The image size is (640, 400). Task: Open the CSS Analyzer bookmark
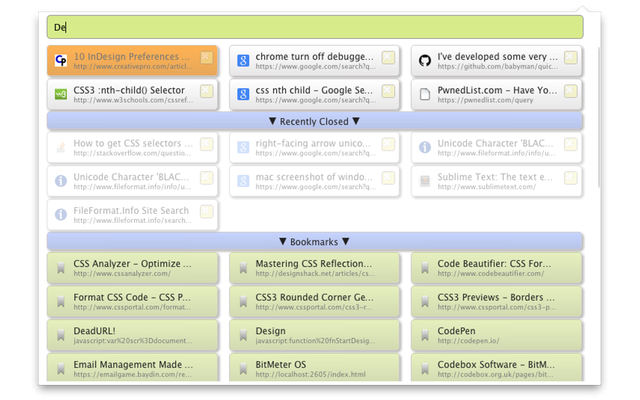coord(133,268)
